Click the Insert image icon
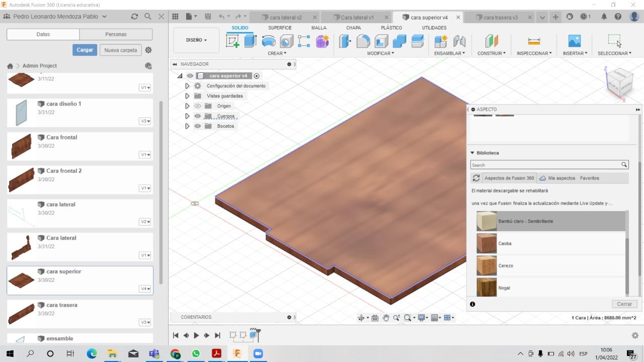Screen dimensions: 644x362 (574, 41)
